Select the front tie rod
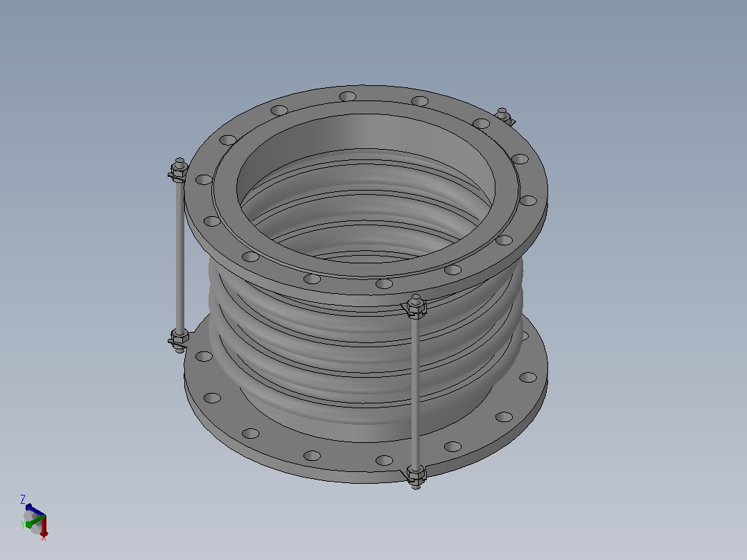Screen dimensions: 747x560 (x=416, y=392)
